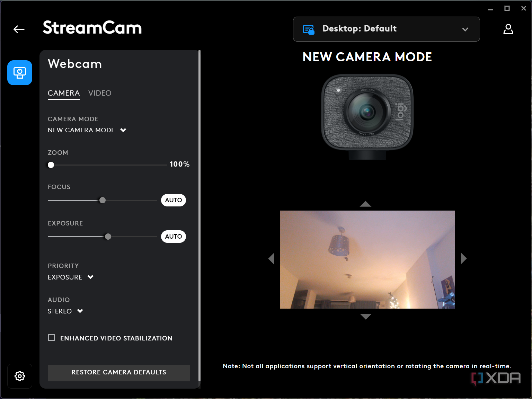532x399 pixels.
Task: Click the desktop profile lock icon
Action: point(309,29)
